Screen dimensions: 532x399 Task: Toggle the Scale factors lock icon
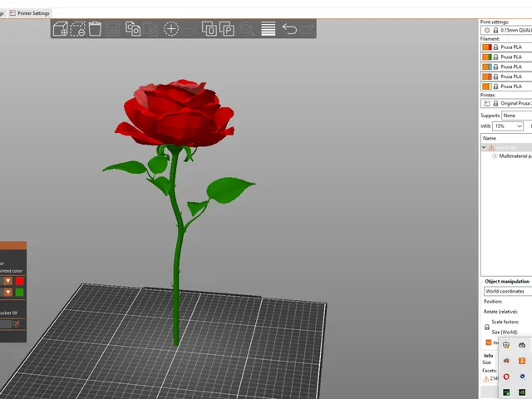coord(487,327)
